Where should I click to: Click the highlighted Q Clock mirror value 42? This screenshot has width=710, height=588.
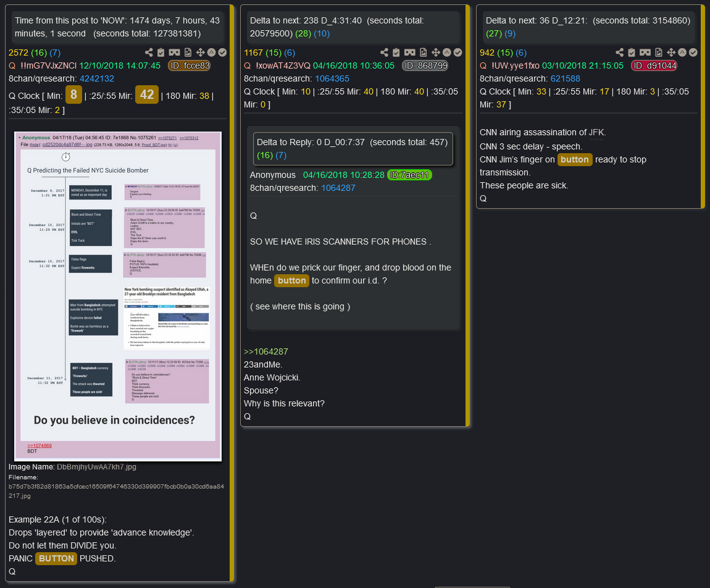147,94
